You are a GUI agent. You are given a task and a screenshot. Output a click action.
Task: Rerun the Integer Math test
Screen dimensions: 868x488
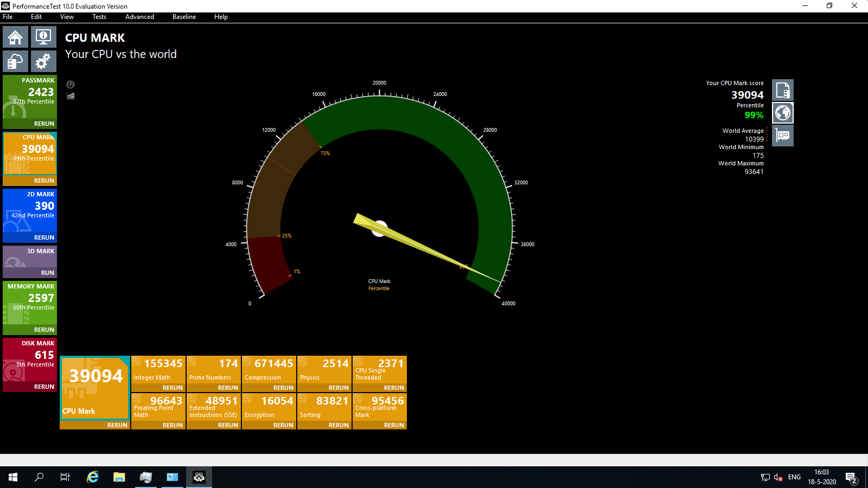[x=173, y=388]
